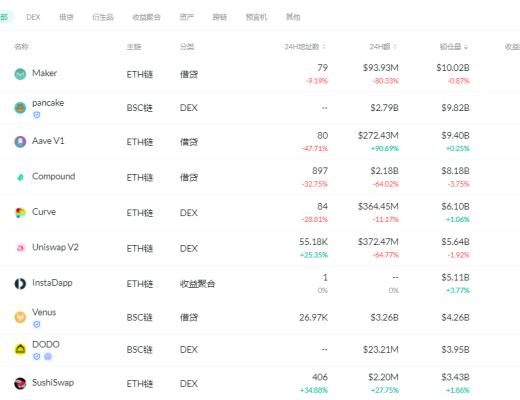Click the Aave V1 logo icon
The image size is (520, 400).
click(x=20, y=142)
